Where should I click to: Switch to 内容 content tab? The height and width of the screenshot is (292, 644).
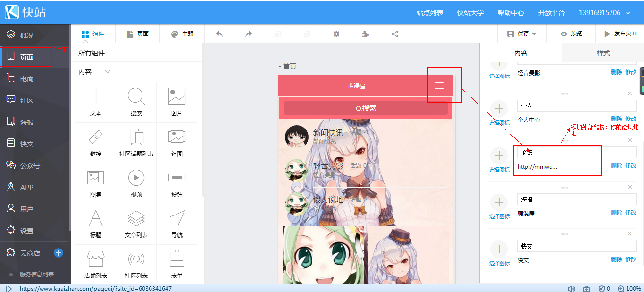coord(521,53)
